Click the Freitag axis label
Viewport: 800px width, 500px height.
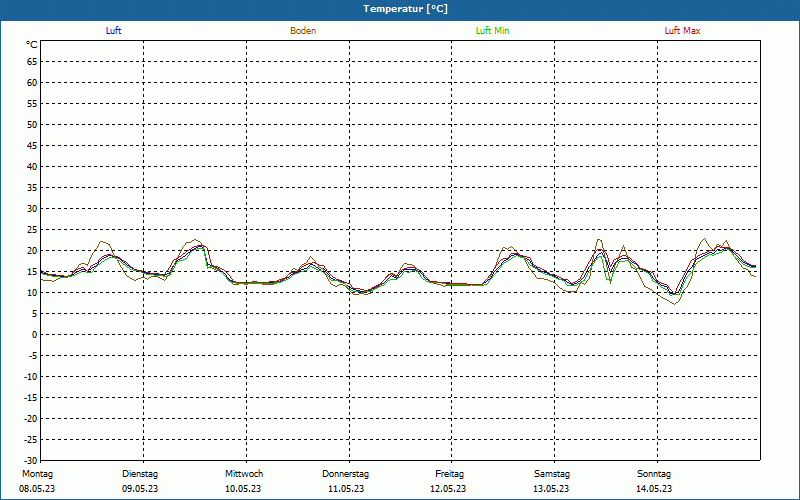[x=449, y=474]
